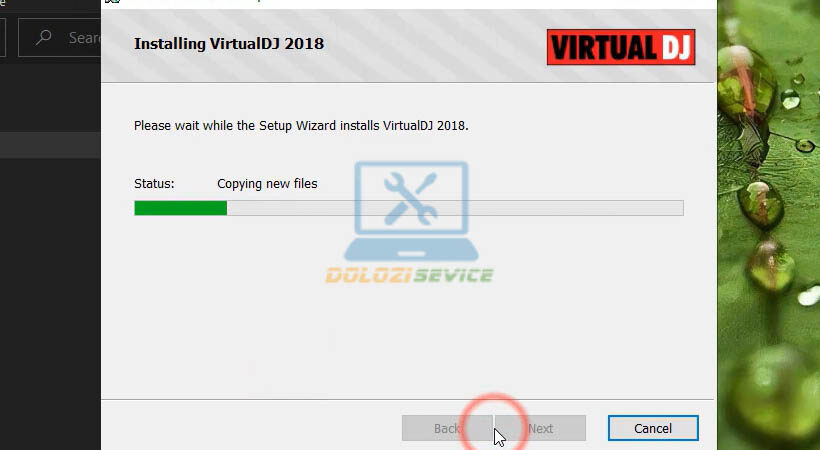Click the laptop wrench watermark icon
This screenshot has width=820, height=450.
(411, 211)
